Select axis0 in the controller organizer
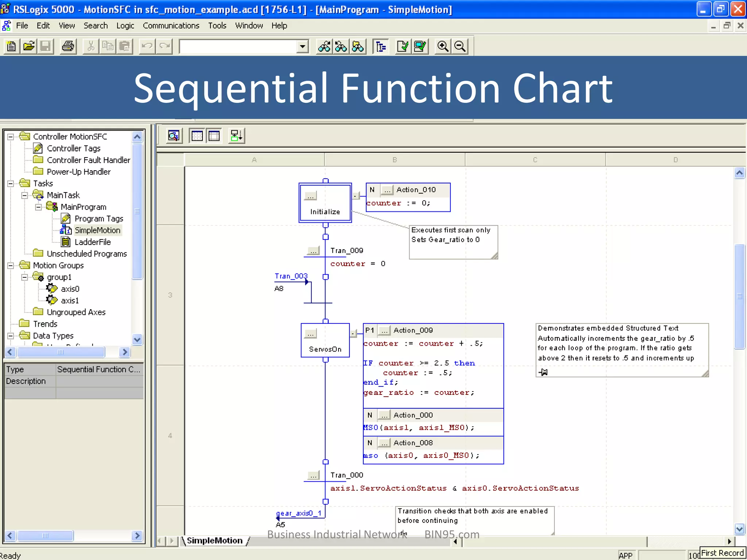 click(70, 289)
